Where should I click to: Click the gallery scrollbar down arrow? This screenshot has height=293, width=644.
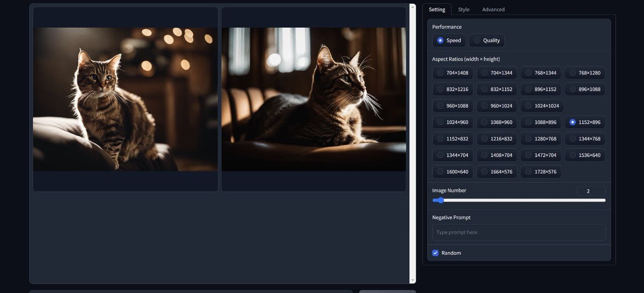tap(413, 280)
